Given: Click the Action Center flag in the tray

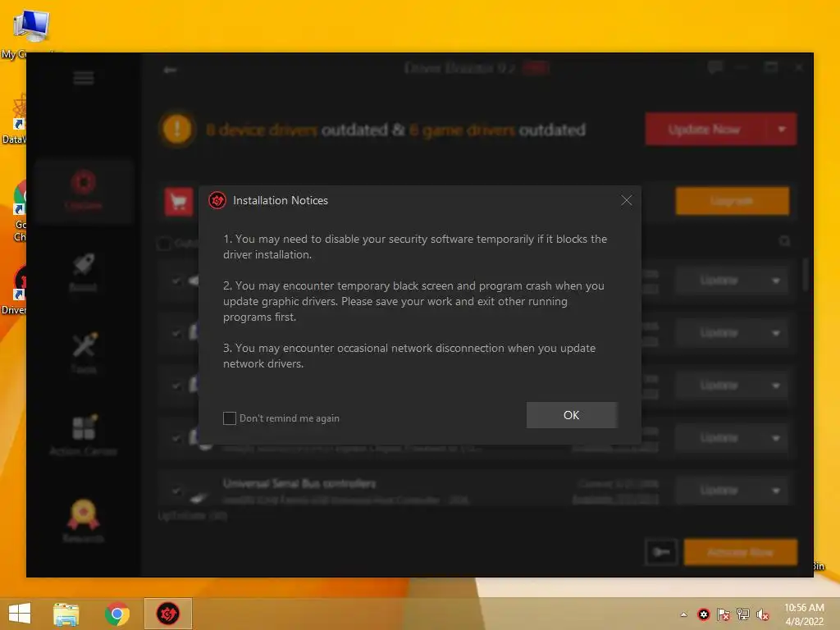Looking at the screenshot, I should coord(724,614).
